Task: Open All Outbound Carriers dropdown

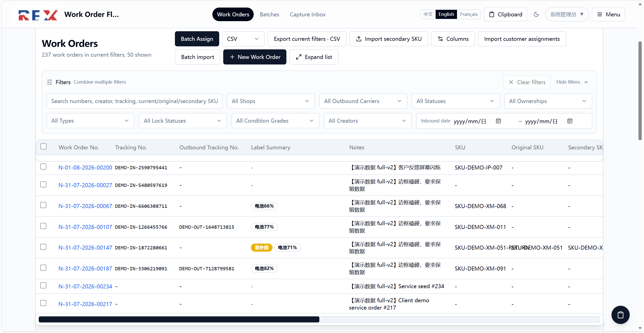Action: 363,101
